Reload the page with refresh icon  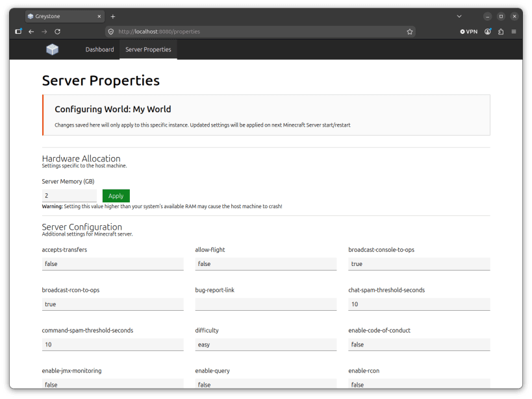tap(57, 32)
